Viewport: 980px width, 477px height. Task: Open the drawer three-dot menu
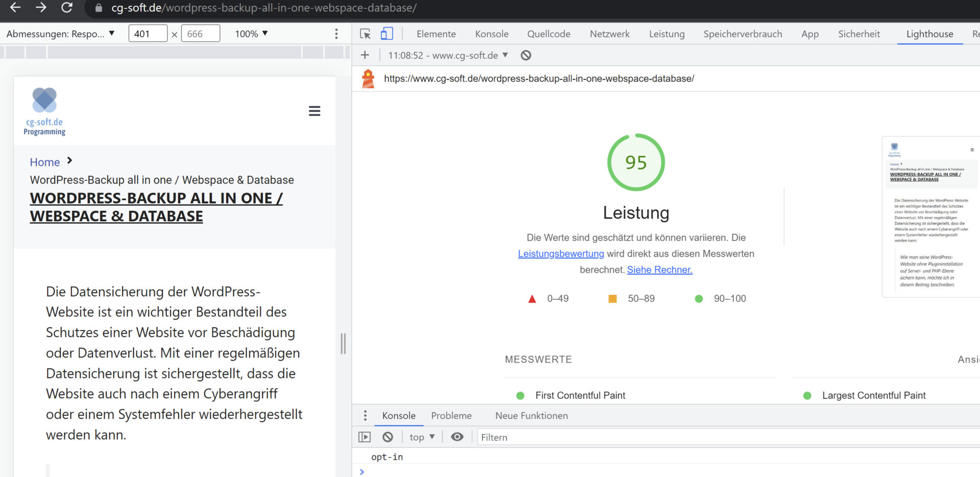pyautogui.click(x=365, y=416)
